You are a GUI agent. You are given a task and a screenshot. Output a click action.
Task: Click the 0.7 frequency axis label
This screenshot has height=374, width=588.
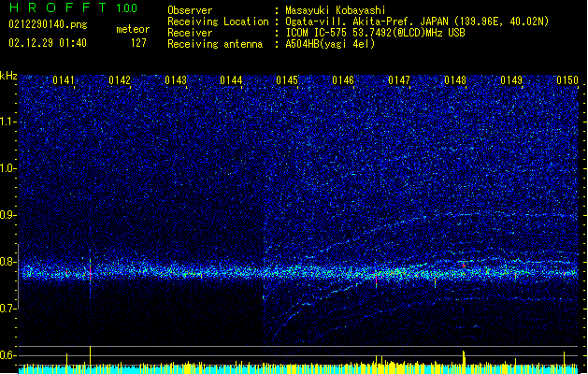[8, 309]
